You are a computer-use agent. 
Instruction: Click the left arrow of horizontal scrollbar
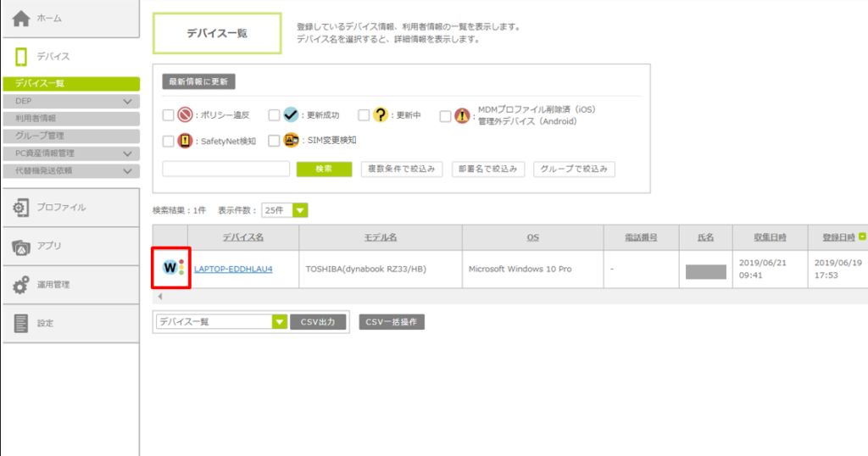coord(160,297)
